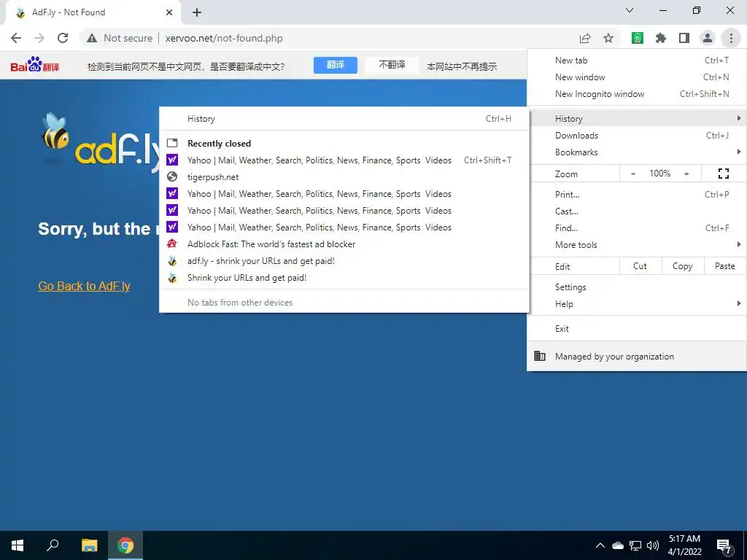This screenshot has width=747, height=560.
Task: Open File Explorer from taskbar
Action: [89, 545]
